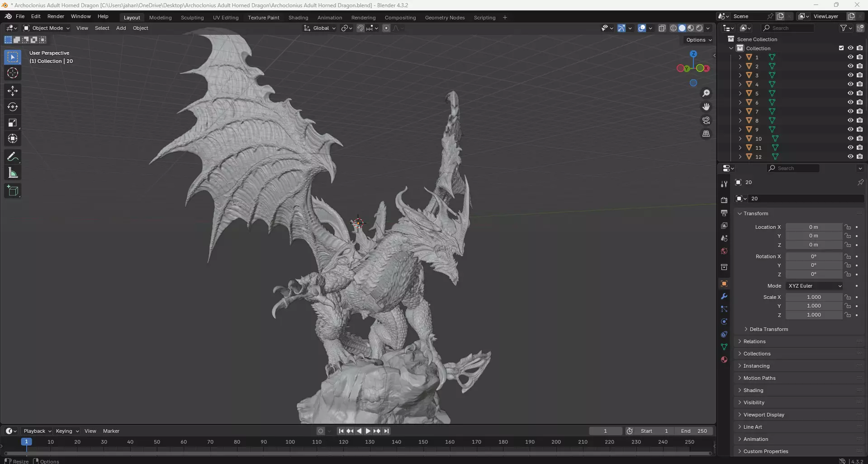Viewport: 868px width, 464px height.
Task: Click the pan view hand icon
Action: point(706,107)
